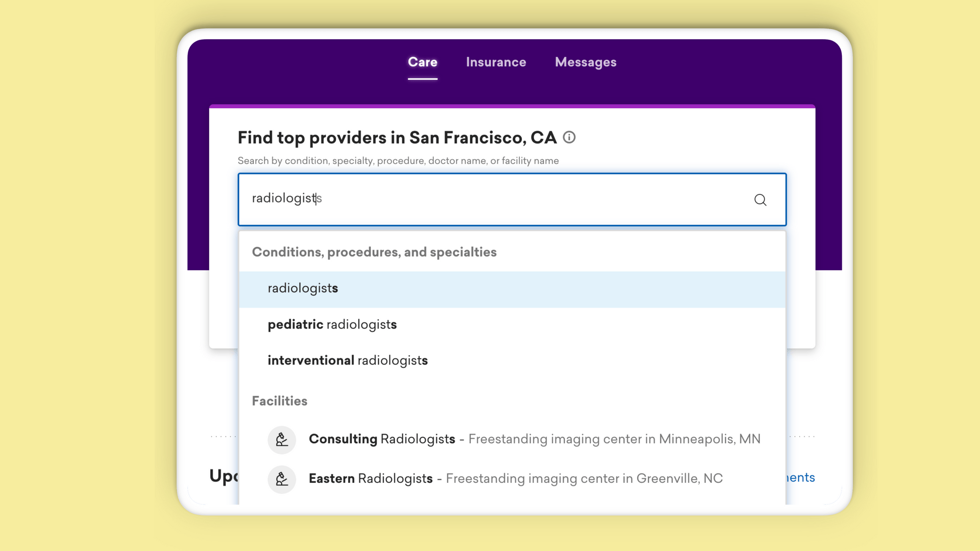Click the Conditions, procedures, and specialties header
This screenshot has width=980, height=551.
pyautogui.click(x=374, y=252)
